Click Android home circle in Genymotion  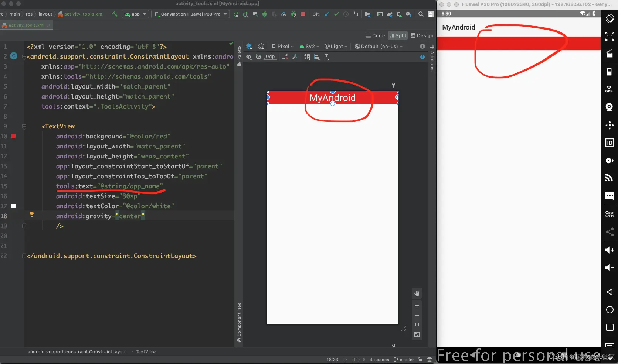[x=610, y=310]
